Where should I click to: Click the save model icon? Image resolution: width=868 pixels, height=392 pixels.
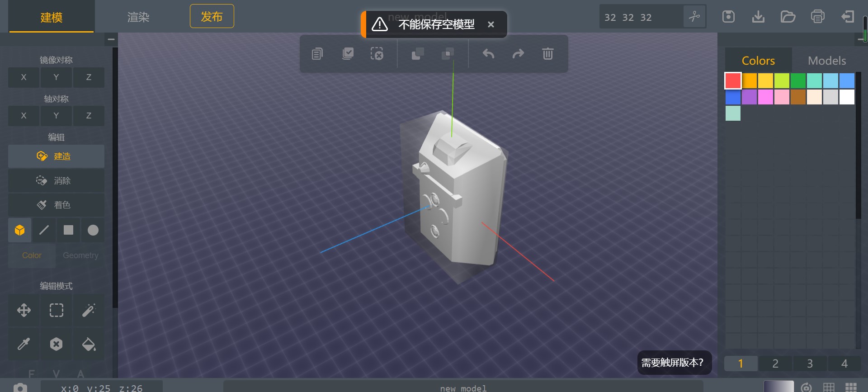(x=729, y=17)
